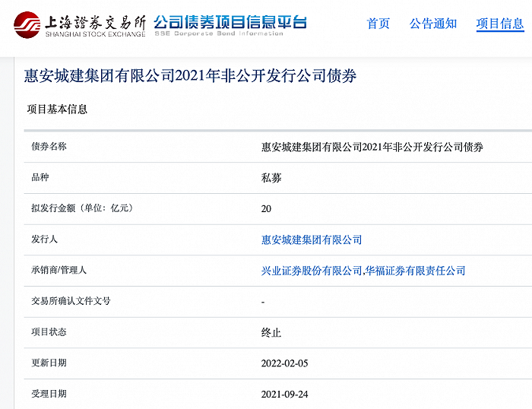Click the 债券名称 value cell

click(x=372, y=147)
